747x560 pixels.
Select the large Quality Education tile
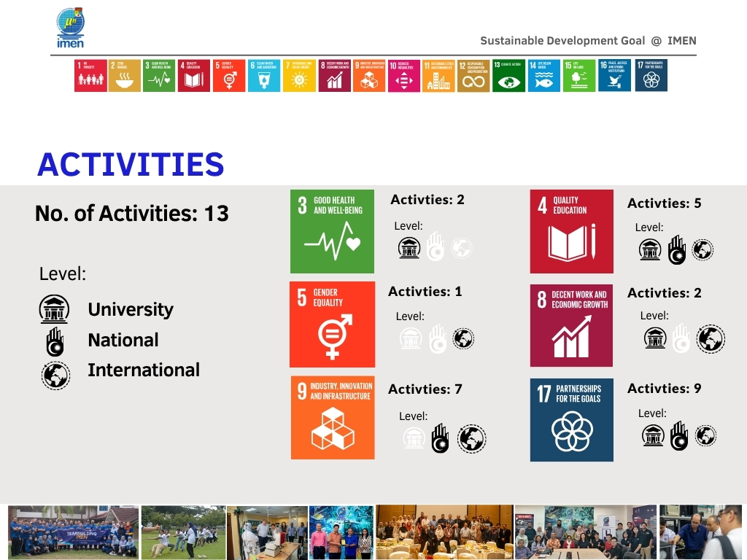571,231
